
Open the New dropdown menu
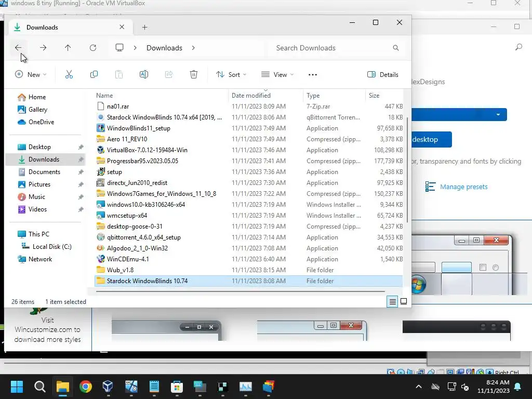tap(31, 75)
